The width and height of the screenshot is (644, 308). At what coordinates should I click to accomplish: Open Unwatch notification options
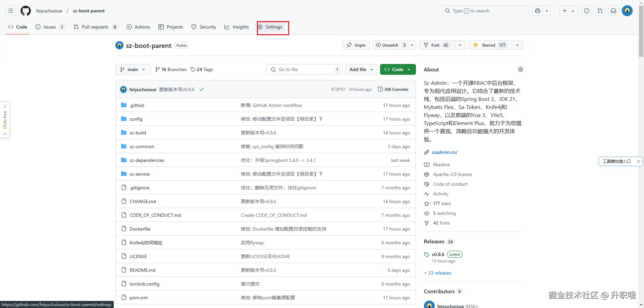[x=394, y=45]
